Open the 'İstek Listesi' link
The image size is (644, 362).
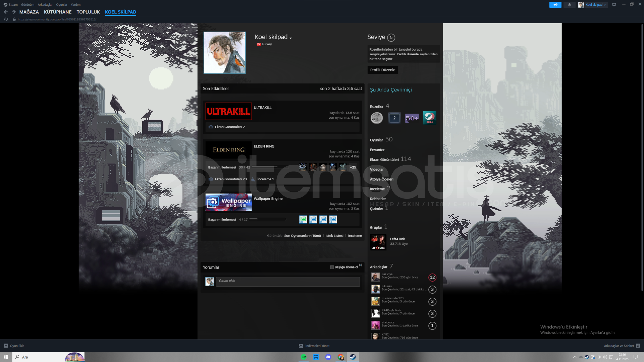point(334,236)
